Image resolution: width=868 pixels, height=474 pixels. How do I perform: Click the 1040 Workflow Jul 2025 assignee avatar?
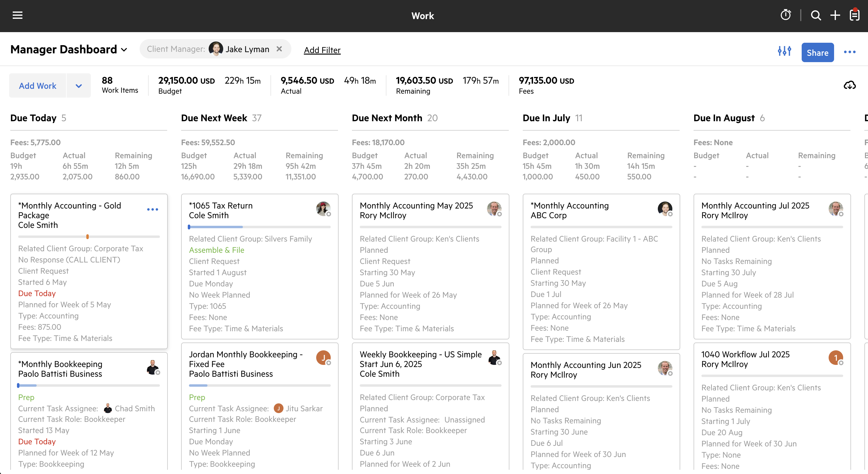835,358
